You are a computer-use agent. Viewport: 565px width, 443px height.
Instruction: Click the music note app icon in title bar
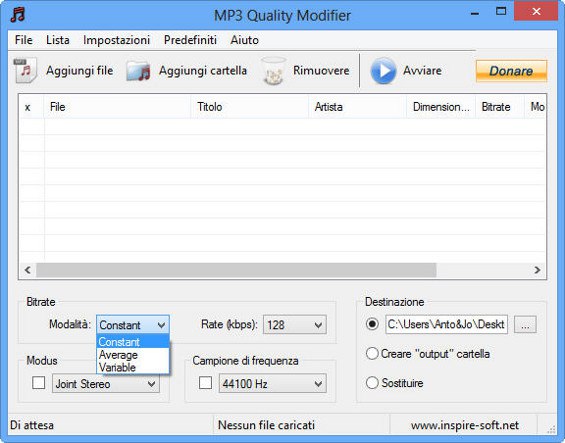coord(18,15)
